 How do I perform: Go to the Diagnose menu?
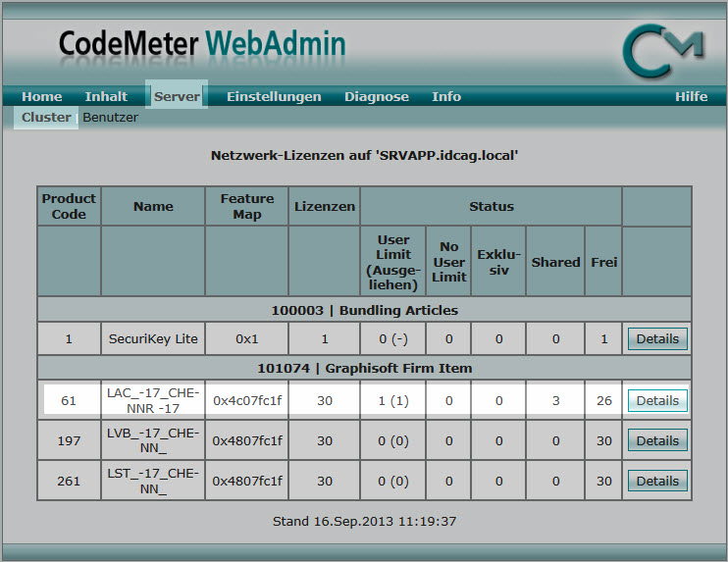[x=377, y=96]
